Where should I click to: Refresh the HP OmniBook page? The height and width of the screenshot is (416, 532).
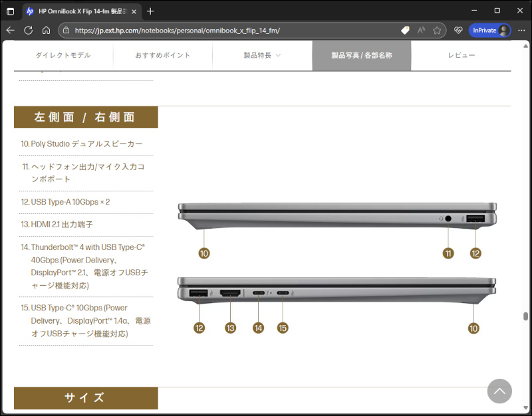click(29, 30)
